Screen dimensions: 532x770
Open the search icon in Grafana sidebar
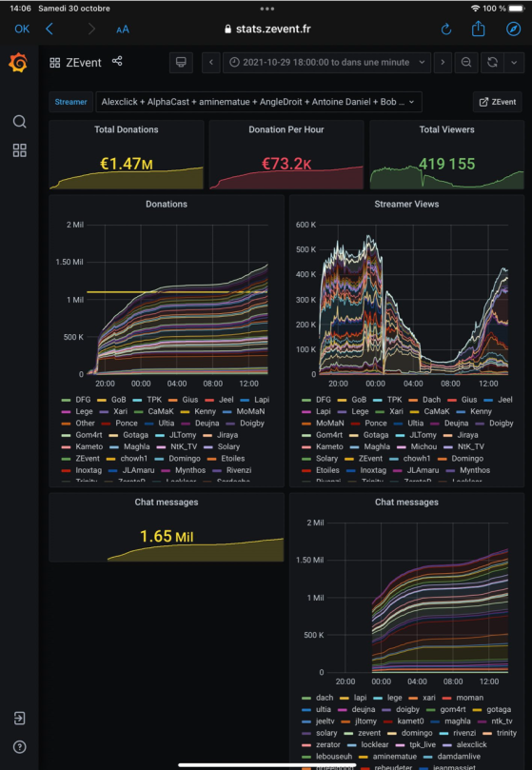coord(20,121)
